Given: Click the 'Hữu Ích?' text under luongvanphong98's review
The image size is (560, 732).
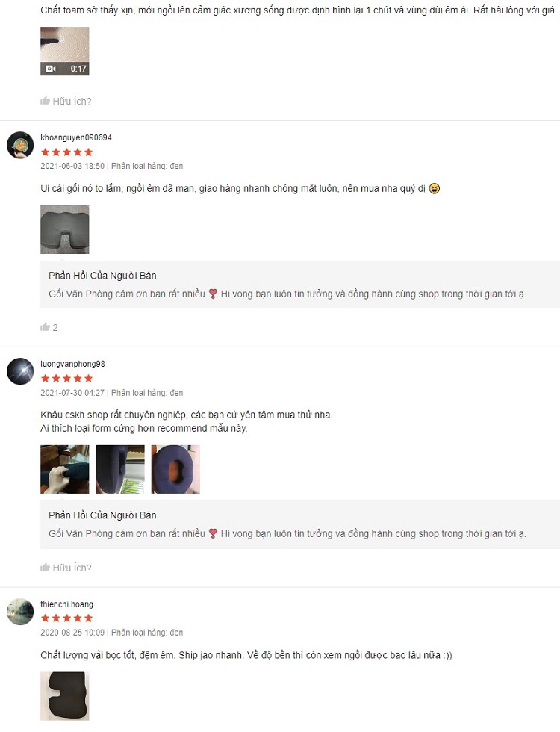Looking at the screenshot, I should tap(72, 568).
